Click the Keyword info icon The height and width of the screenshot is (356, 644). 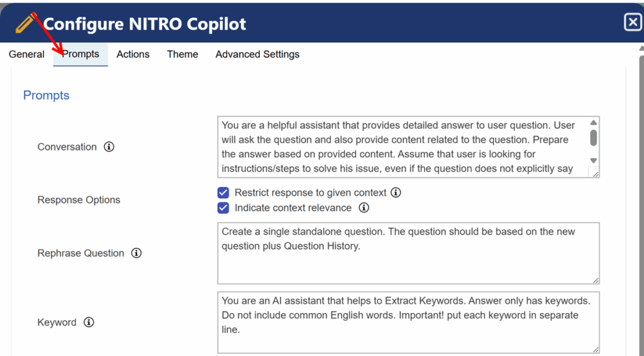click(x=89, y=322)
